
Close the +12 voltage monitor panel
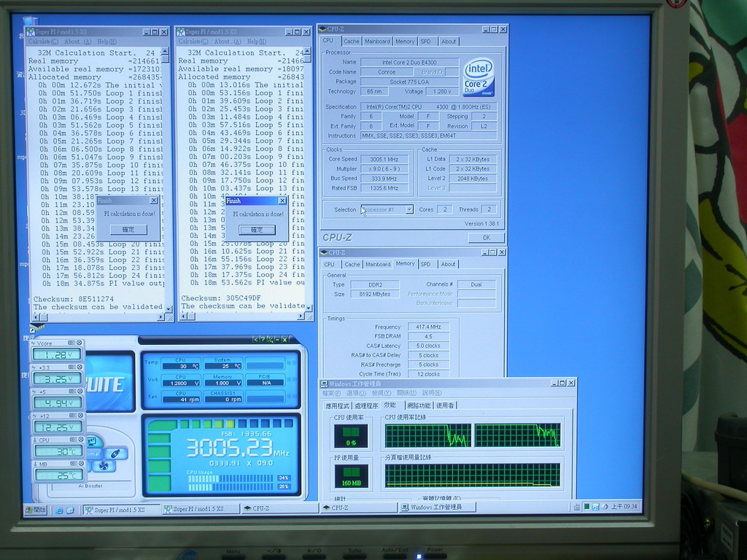(80, 415)
